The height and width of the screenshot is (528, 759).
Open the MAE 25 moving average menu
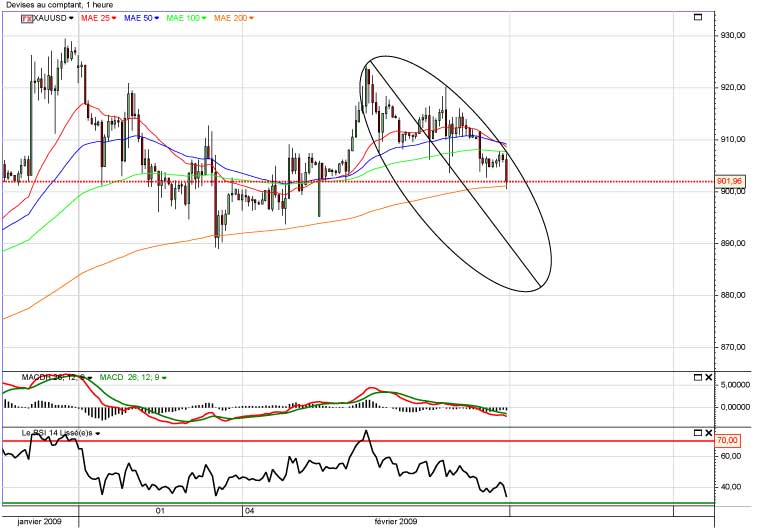coord(114,18)
